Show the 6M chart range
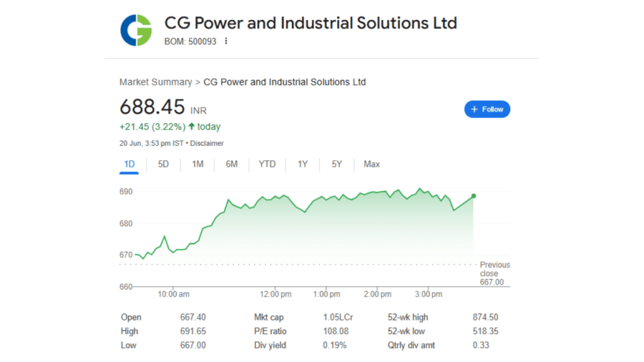 (231, 164)
